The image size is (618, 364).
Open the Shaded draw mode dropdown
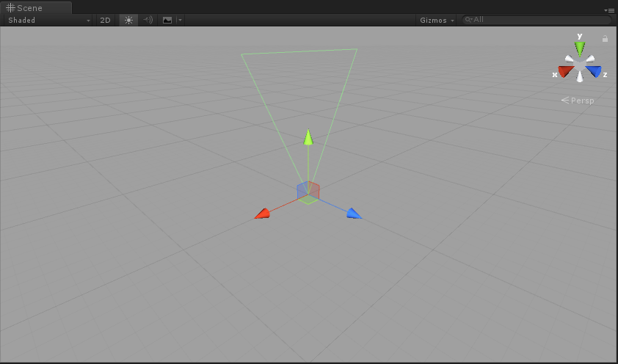(x=48, y=20)
